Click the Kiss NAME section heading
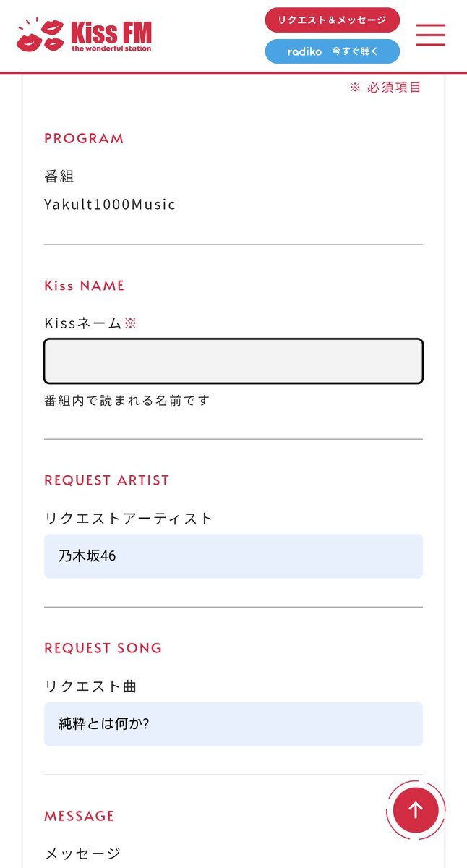 tap(85, 286)
